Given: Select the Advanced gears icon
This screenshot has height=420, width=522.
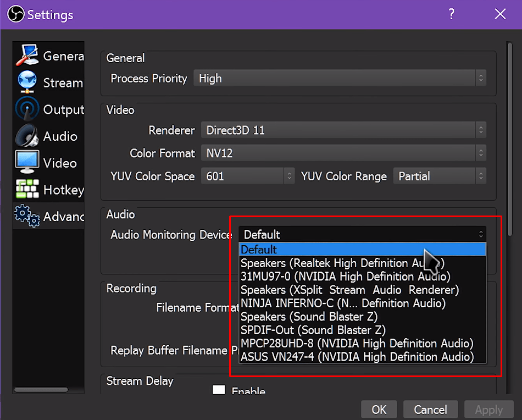Looking at the screenshot, I should click(x=26, y=216).
